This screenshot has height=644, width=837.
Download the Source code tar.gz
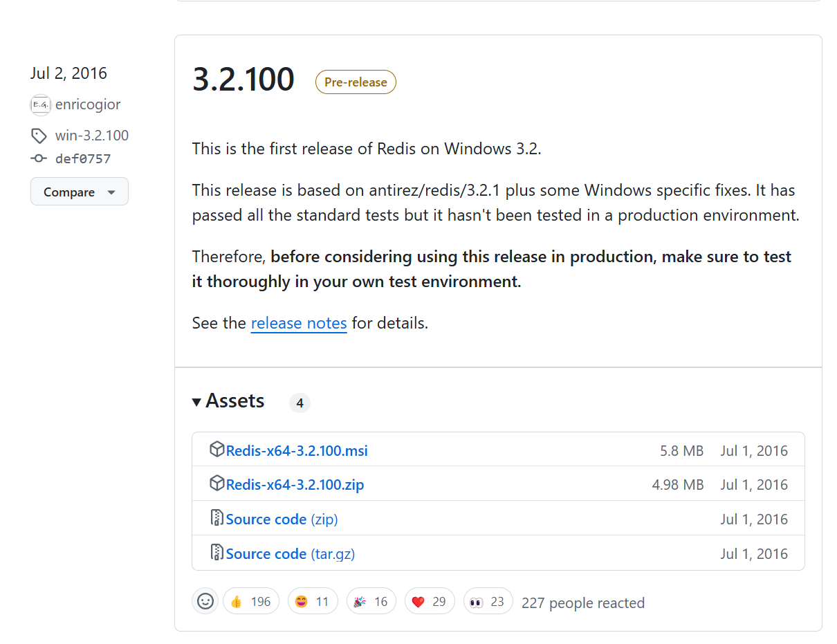click(x=290, y=553)
